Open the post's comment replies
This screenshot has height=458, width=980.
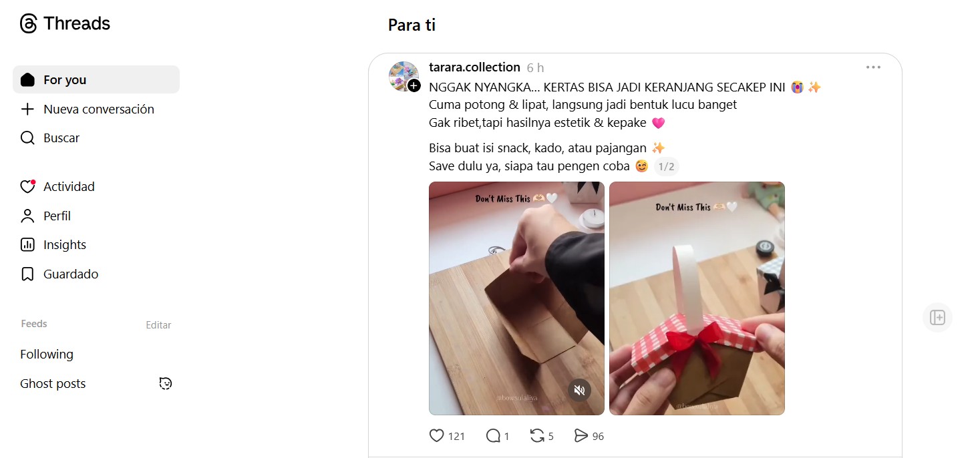point(494,436)
